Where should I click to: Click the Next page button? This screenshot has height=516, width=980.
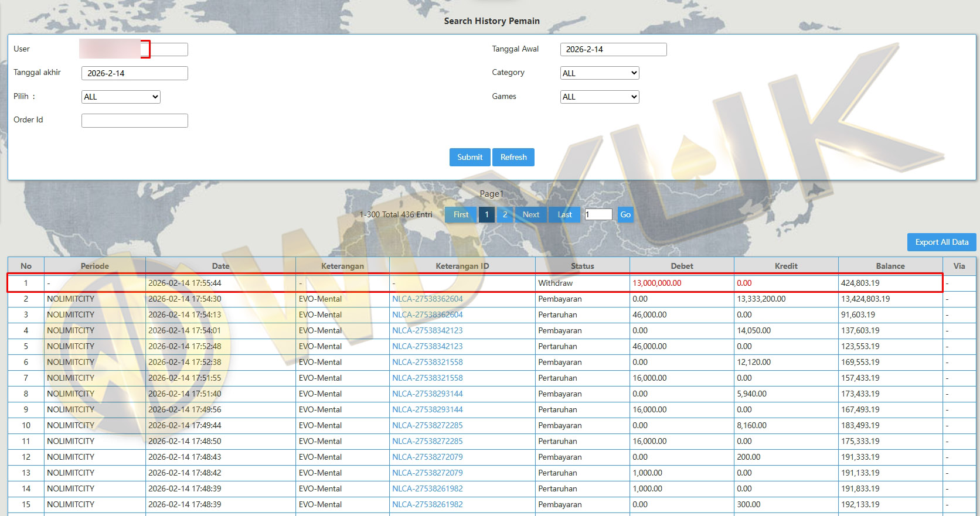(530, 214)
